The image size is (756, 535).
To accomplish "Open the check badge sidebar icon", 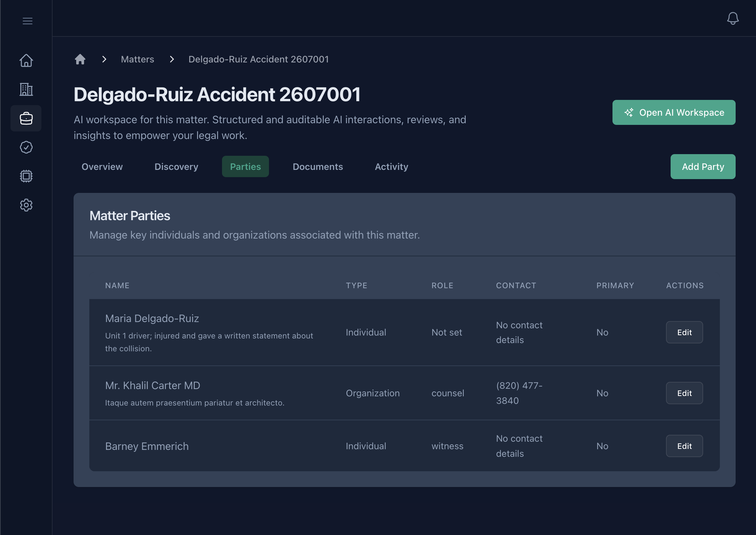I will tap(26, 147).
